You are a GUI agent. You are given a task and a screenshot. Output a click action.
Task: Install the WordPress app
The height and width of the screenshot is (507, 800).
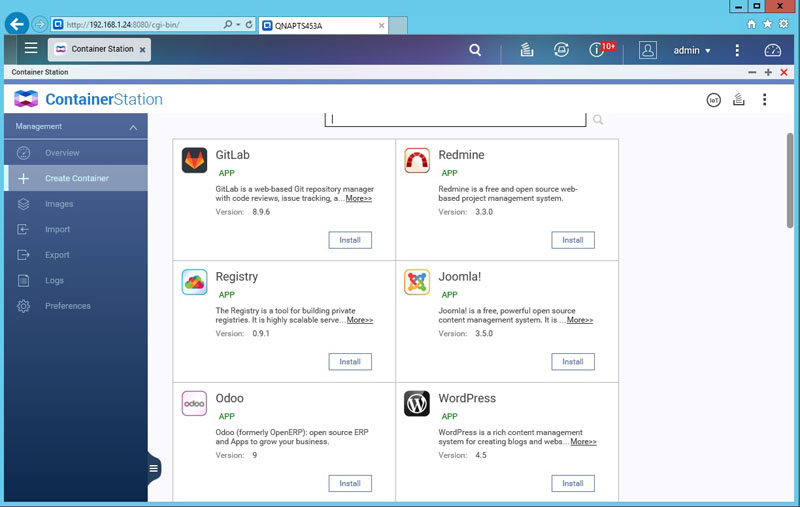click(572, 483)
